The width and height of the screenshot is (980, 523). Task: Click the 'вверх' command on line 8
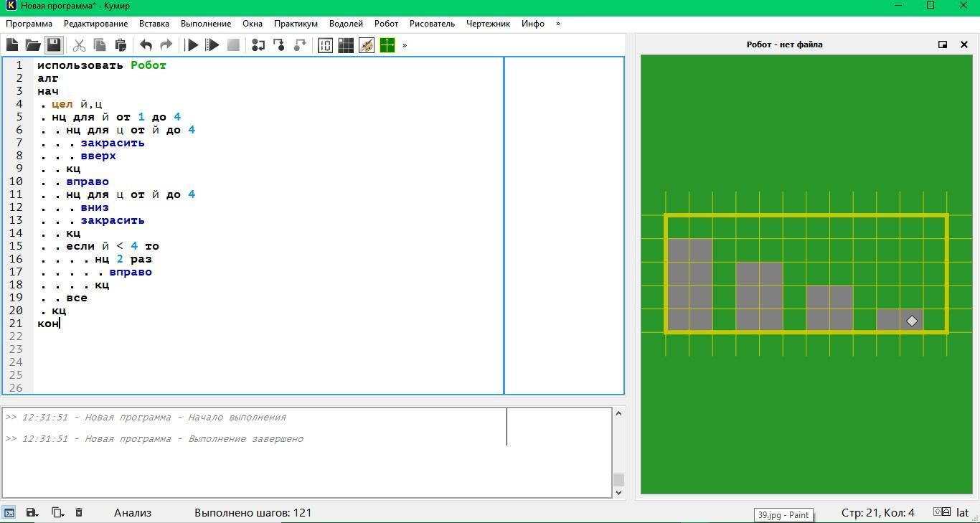98,156
